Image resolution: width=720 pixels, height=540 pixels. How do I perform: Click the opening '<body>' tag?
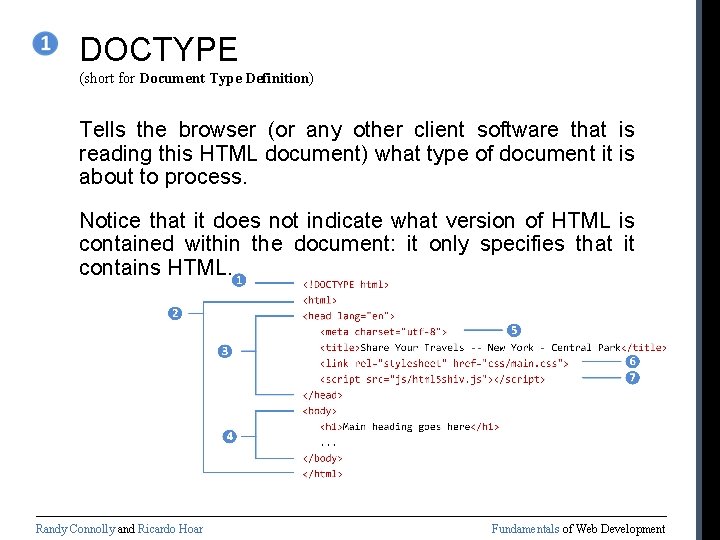coord(320,411)
